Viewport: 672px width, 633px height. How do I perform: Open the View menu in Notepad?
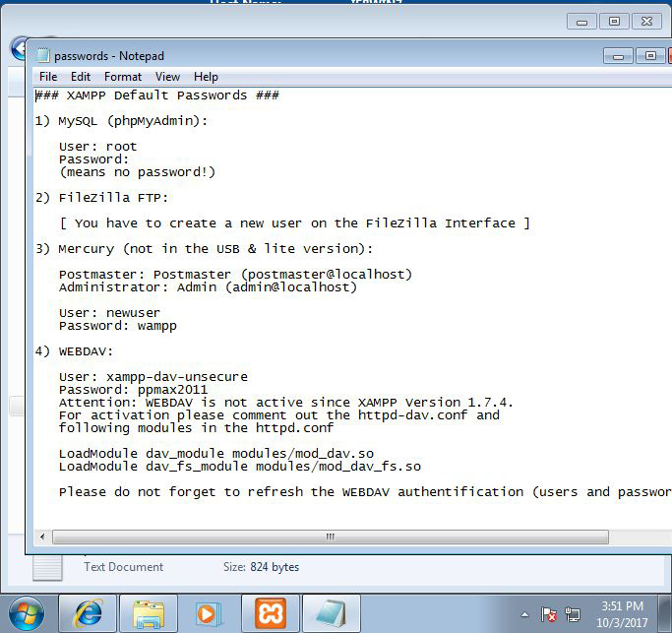click(x=167, y=77)
